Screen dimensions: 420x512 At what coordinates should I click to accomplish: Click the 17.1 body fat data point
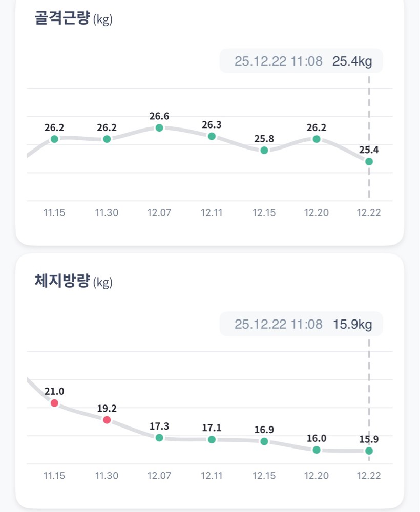click(x=212, y=439)
